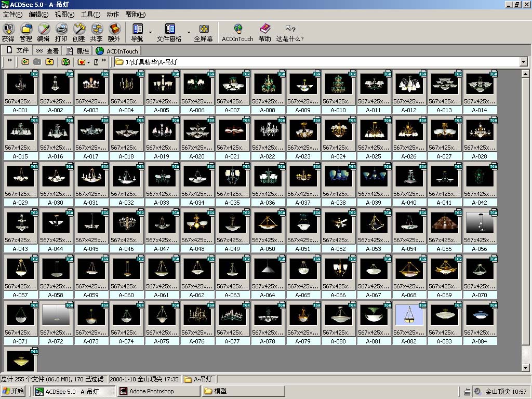
Task: Open the 管理 (Manage) toolbar tool
Action: click(26, 33)
